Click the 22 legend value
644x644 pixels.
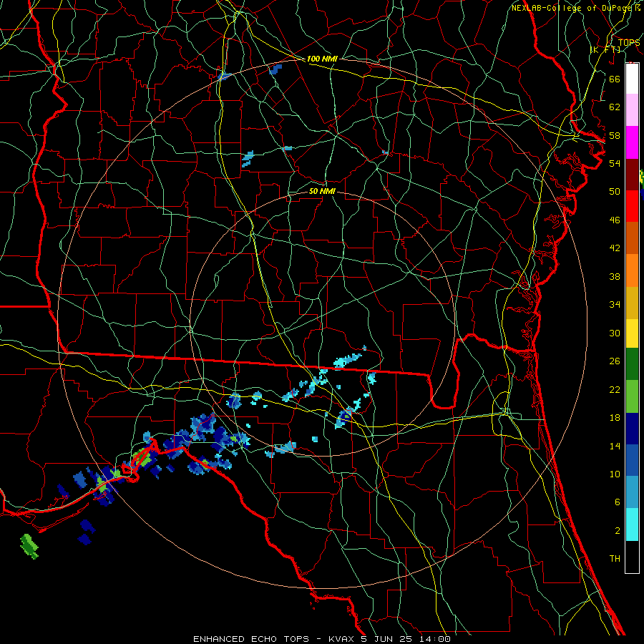point(615,390)
